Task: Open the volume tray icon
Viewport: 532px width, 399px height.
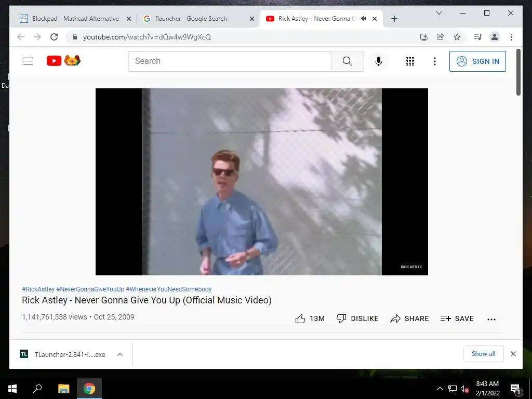Action: pos(464,389)
